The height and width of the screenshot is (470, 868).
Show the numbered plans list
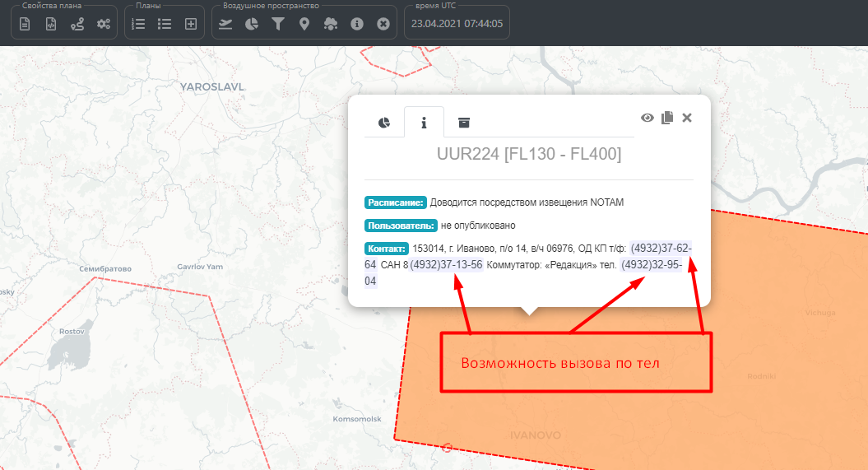(138, 24)
